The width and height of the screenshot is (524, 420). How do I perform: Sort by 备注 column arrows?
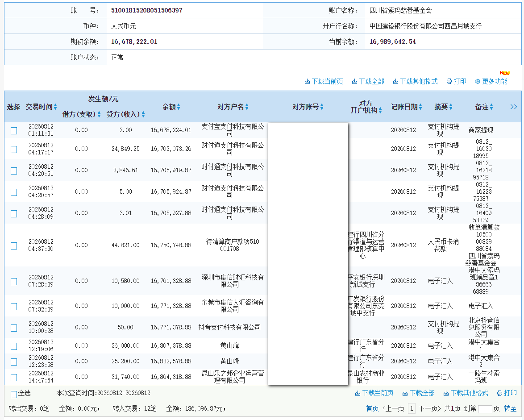491,107
